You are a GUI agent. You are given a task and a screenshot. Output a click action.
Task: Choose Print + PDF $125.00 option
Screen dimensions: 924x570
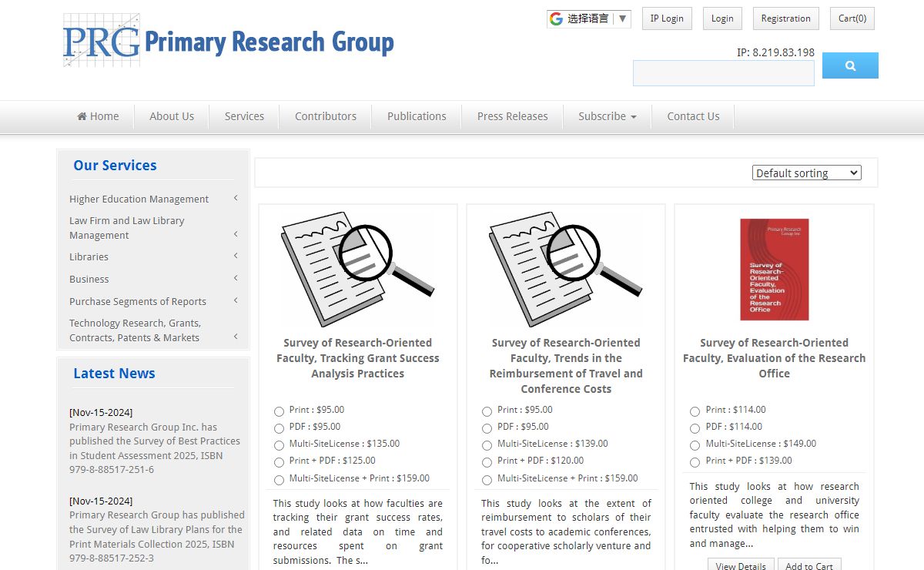click(x=279, y=462)
